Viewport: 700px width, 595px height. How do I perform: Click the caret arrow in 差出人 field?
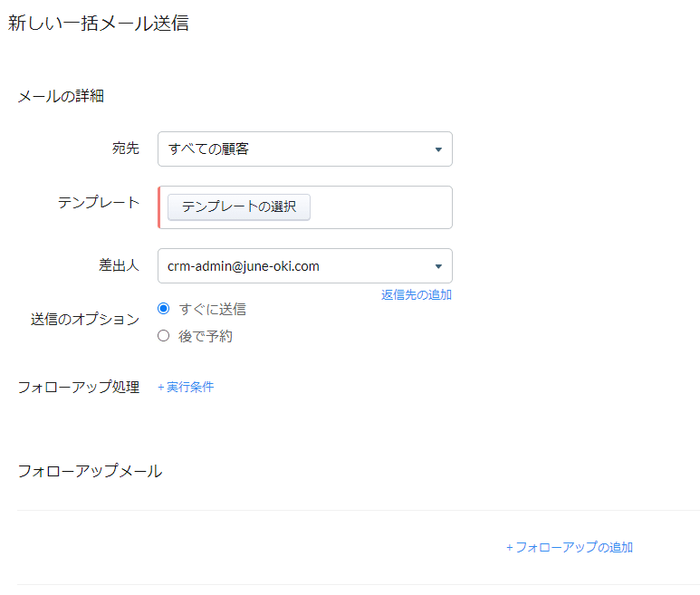click(x=437, y=266)
